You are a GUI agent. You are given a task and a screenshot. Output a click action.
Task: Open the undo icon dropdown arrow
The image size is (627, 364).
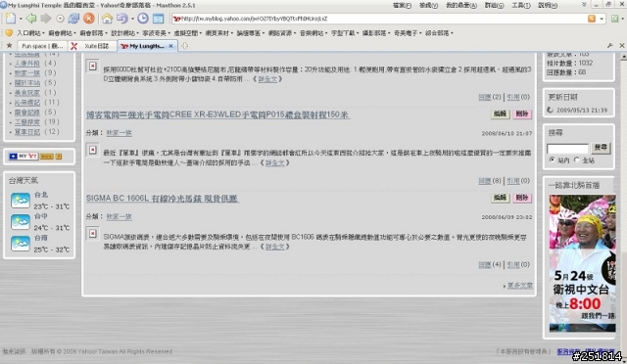coord(132,19)
